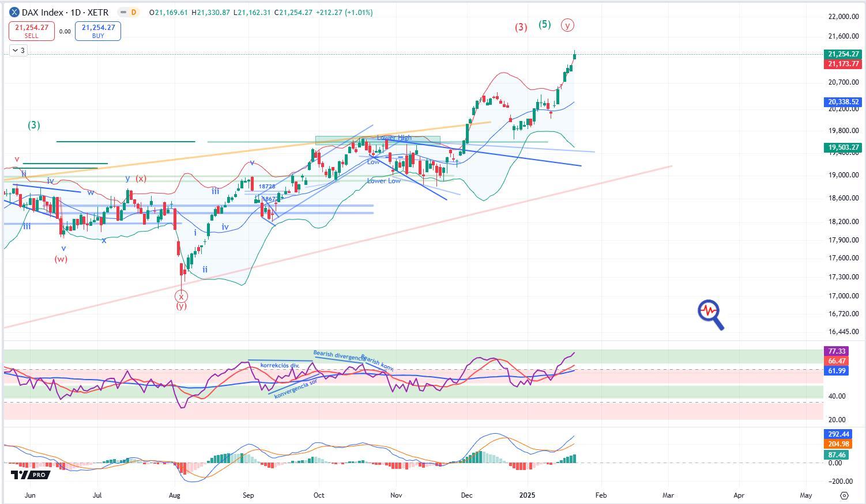The width and height of the screenshot is (866, 504).
Task: Open chart settings gear in time axis corner
Action: [x=844, y=495]
